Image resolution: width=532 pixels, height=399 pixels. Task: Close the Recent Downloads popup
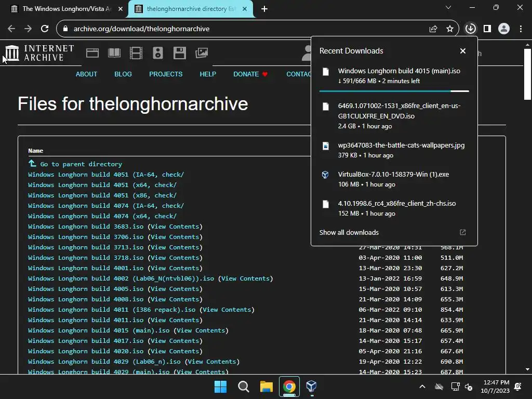[463, 51]
